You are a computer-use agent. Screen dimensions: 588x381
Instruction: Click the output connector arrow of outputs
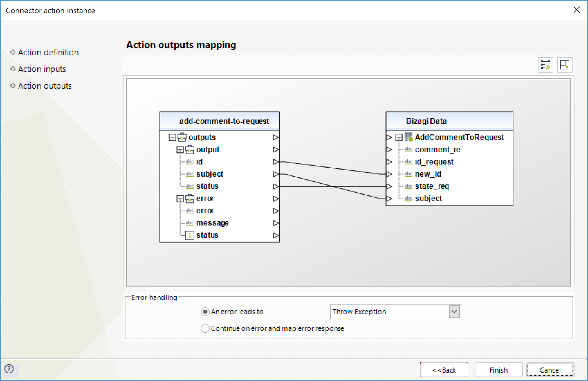pos(276,137)
